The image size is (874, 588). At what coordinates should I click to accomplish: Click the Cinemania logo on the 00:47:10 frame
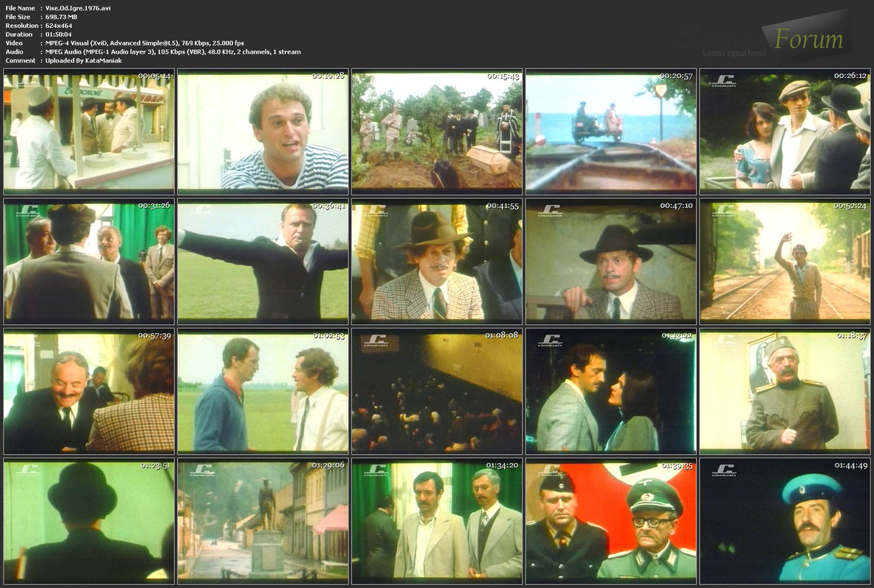[x=550, y=211]
